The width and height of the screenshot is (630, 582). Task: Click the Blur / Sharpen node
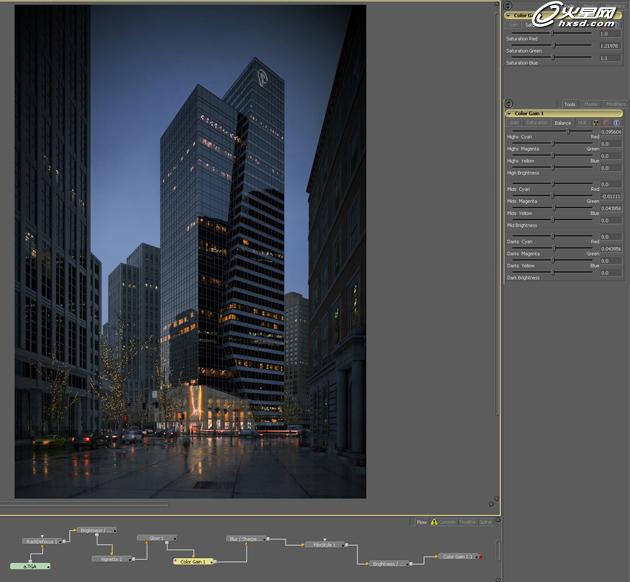(x=247, y=538)
